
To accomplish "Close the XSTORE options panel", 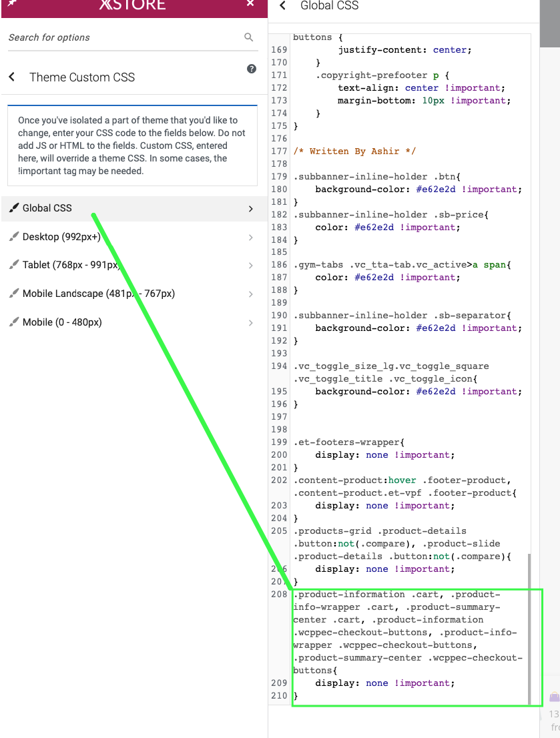I will (x=250, y=3).
